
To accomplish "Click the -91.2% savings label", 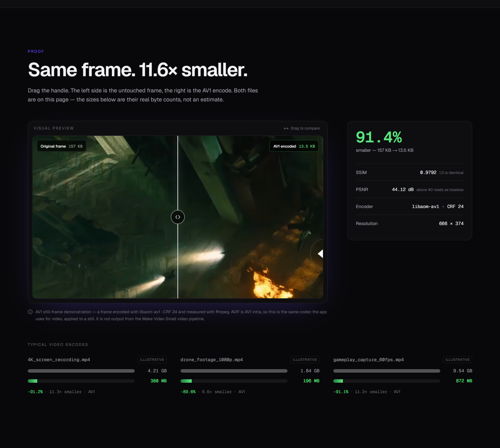I will coord(35,392).
